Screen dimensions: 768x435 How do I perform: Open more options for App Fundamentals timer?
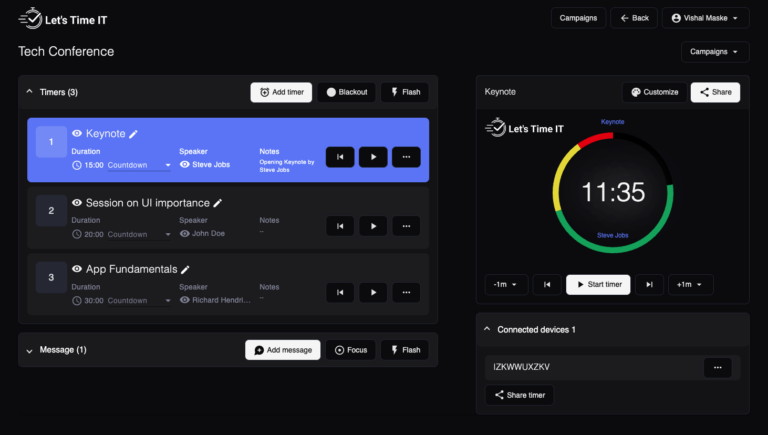point(406,293)
